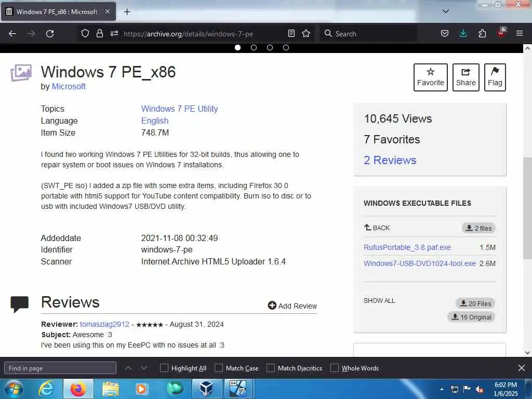The image size is (532, 399).
Task: Go to previous find match arrow
Action: [128, 368]
